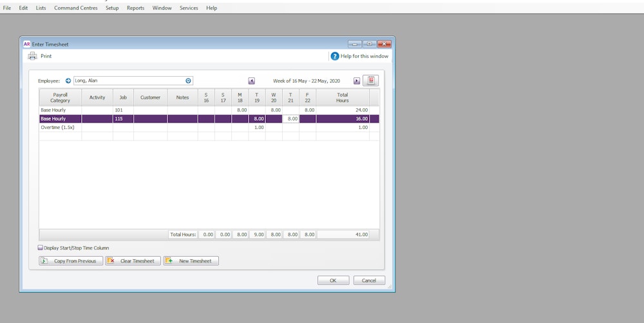Go to the previous week
Viewport: 644px width, 323px height.
pos(252,81)
